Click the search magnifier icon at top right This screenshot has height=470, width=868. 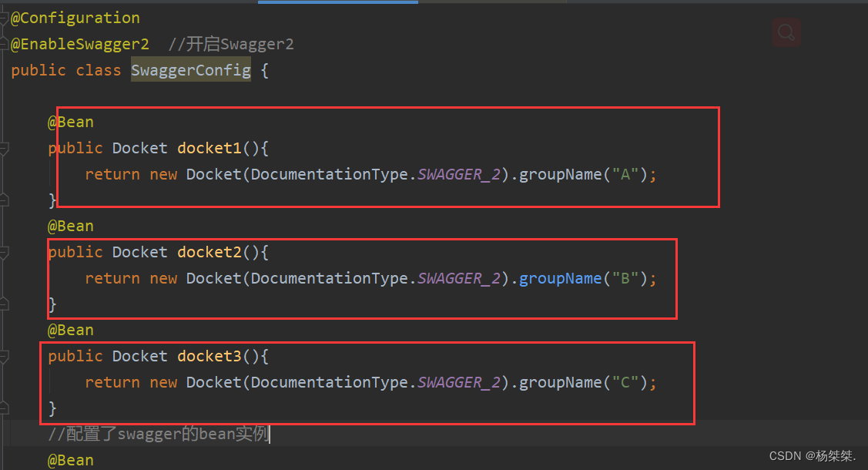pyautogui.click(x=786, y=32)
